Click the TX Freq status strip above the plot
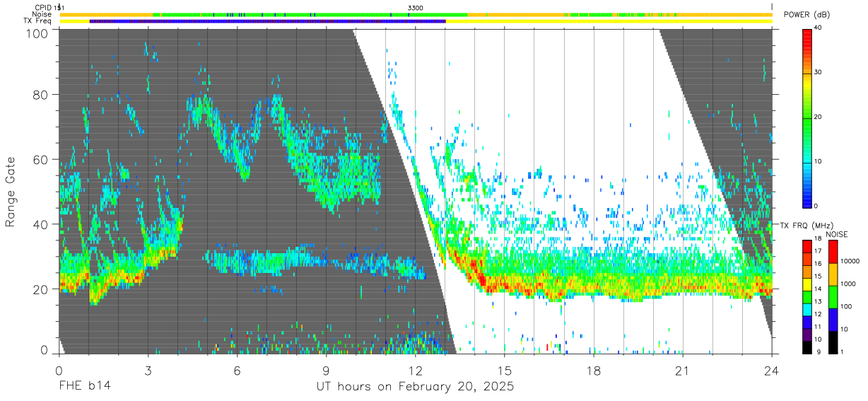 coord(416,21)
